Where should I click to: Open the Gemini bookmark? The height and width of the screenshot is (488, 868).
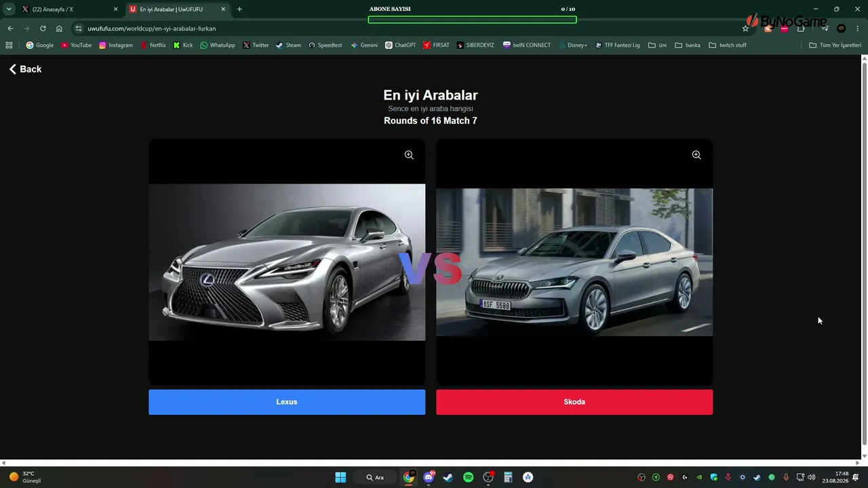(x=364, y=45)
